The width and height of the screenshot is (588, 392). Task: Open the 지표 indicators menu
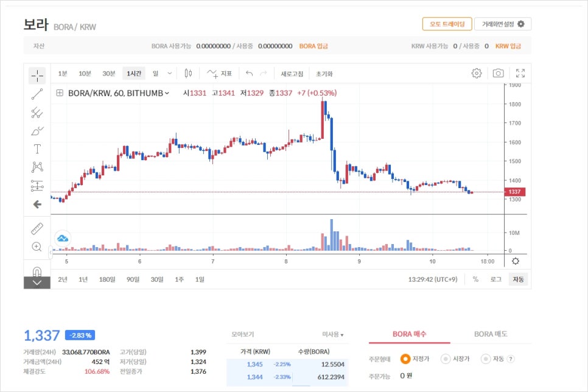pos(219,74)
